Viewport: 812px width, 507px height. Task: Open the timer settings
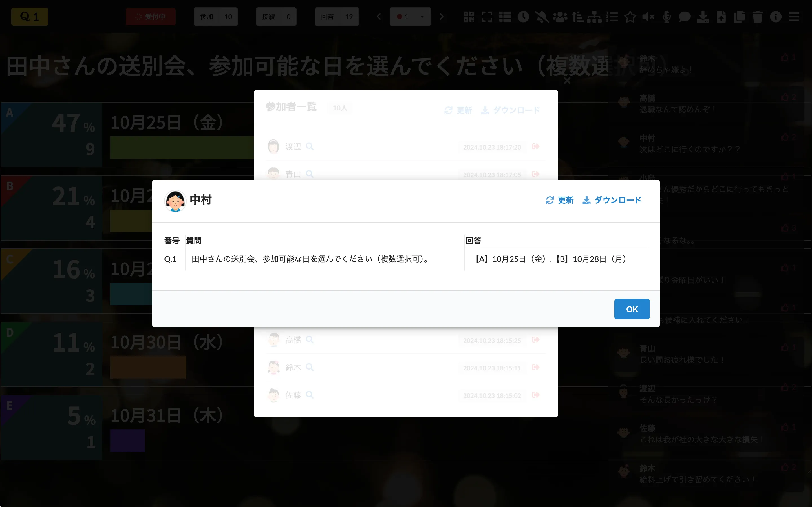(x=524, y=16)
